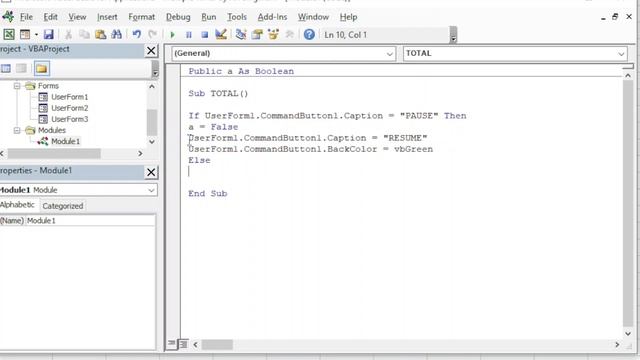
Task: Collapse the Modules folder
Action: (17, 130)
